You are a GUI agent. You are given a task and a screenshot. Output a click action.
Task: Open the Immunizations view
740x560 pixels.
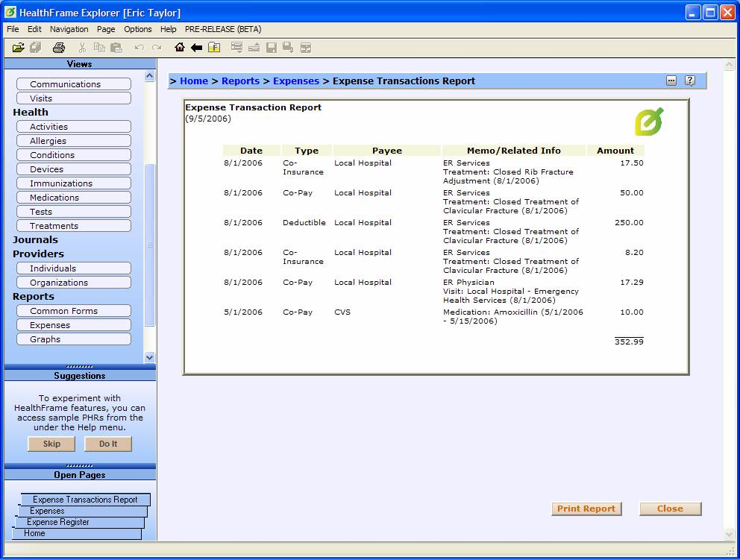74,183
